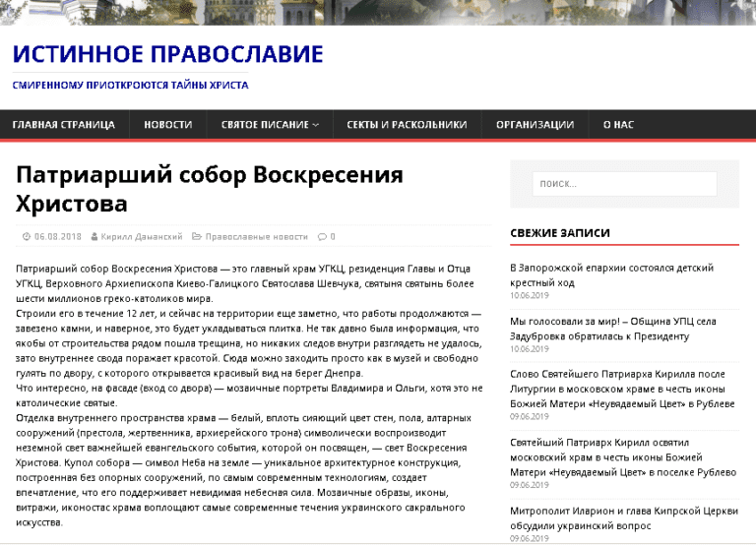The image size is (756, 545).
Task: Open post about Запорожской епархии детский крестный ход
Action: pyautogui.click(x=612, y=275)
